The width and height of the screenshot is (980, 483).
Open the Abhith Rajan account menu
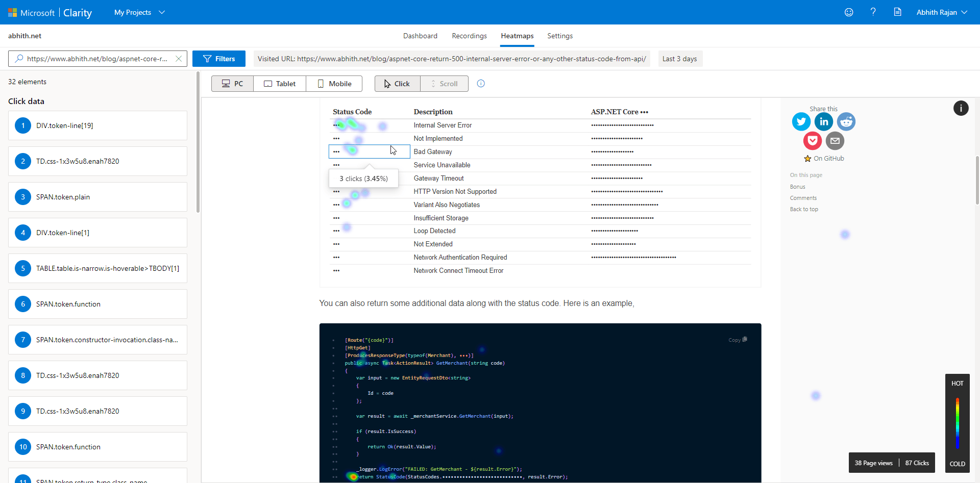pyautogui.click(x=942, y=12)
